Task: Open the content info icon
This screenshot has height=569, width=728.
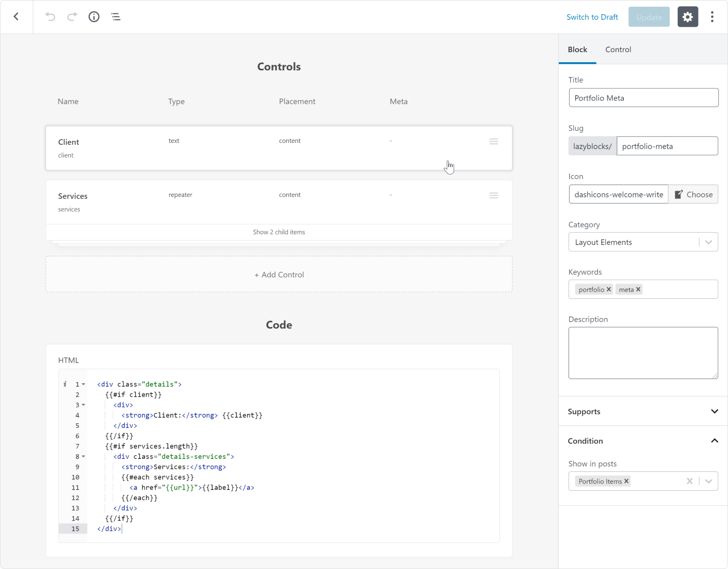Action: point(94,17)
